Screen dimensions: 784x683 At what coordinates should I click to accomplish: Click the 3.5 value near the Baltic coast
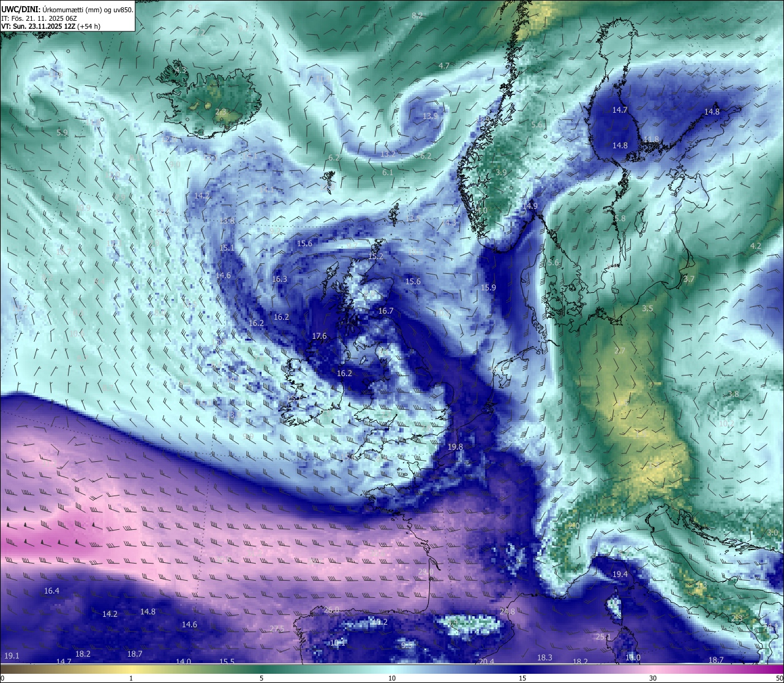point(647,309)
